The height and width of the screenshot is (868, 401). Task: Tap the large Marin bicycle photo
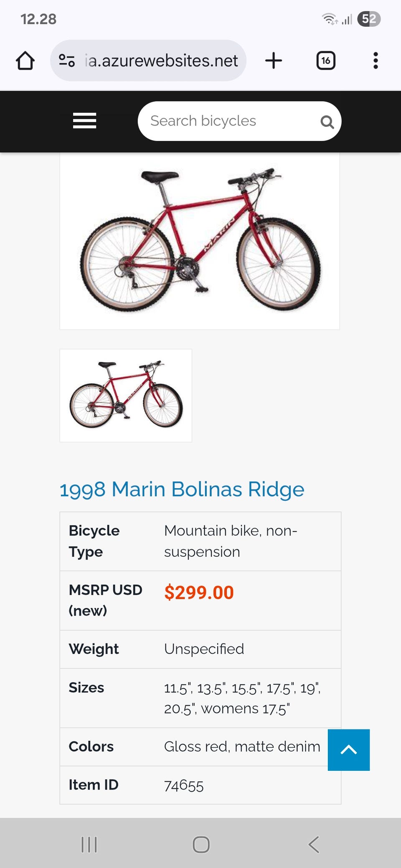tap(200, 241)
